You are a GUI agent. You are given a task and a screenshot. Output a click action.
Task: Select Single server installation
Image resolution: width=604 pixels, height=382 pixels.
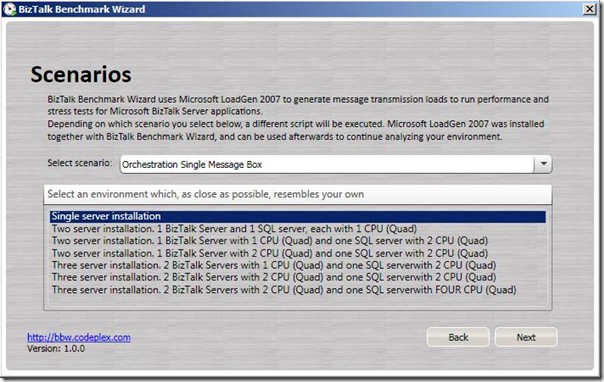(x=298, y=216)
